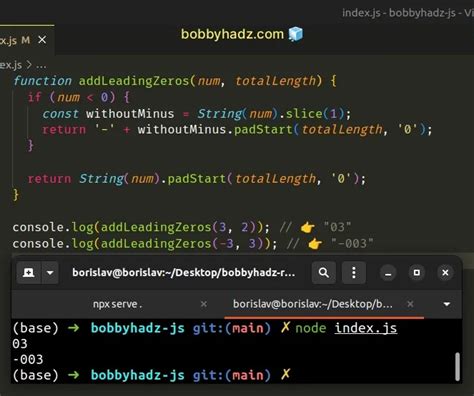The width and height of the screenshot is (474, 396).
Task: Open terminal three-dot menu
Action: [x=354, y=273]
